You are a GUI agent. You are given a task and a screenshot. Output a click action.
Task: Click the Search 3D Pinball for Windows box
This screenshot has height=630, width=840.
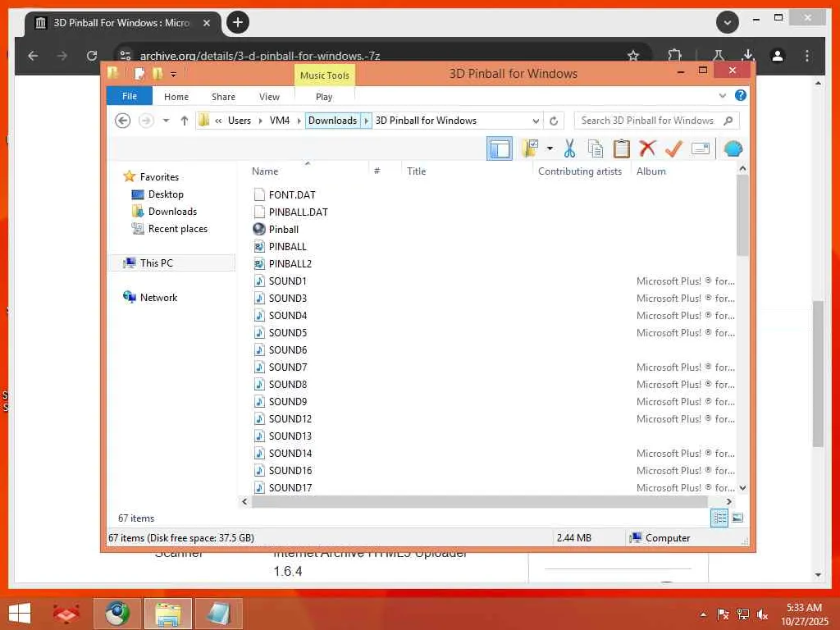point(656,121)
